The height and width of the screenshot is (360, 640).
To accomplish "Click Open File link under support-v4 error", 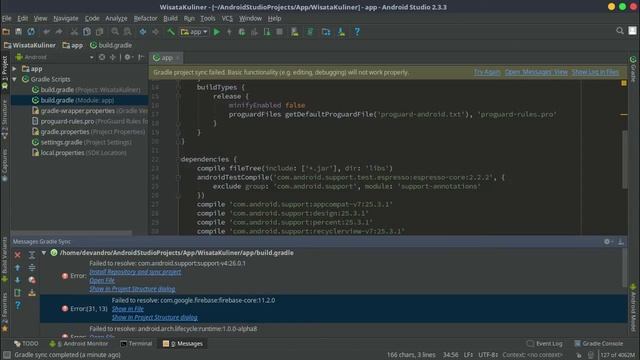I will point(102,280).
